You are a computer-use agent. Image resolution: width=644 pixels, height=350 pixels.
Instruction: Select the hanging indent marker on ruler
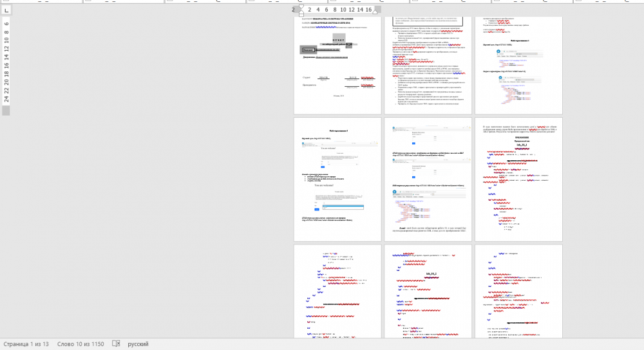click(301, 12)
